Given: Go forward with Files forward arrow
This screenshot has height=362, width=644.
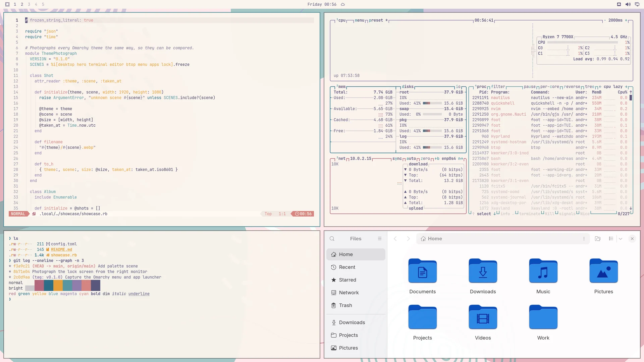Looking at the screenshot, I should (x=408, y=239).
